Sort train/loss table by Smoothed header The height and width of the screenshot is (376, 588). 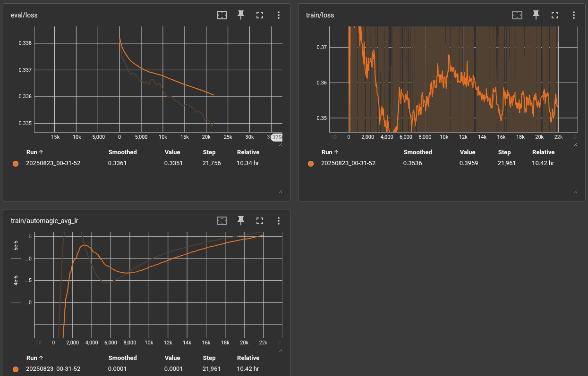[418, 152]
